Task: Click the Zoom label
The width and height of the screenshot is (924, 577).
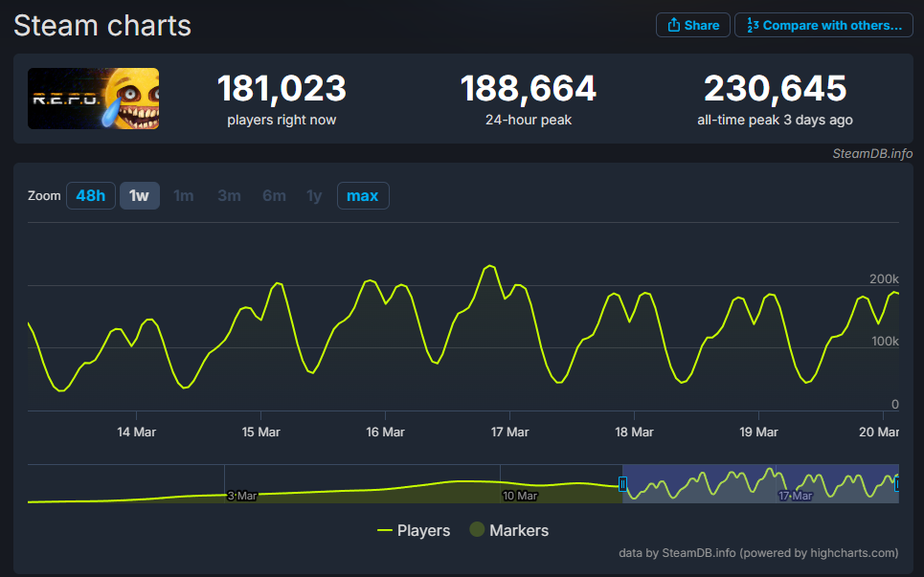Action: (44, 195)
